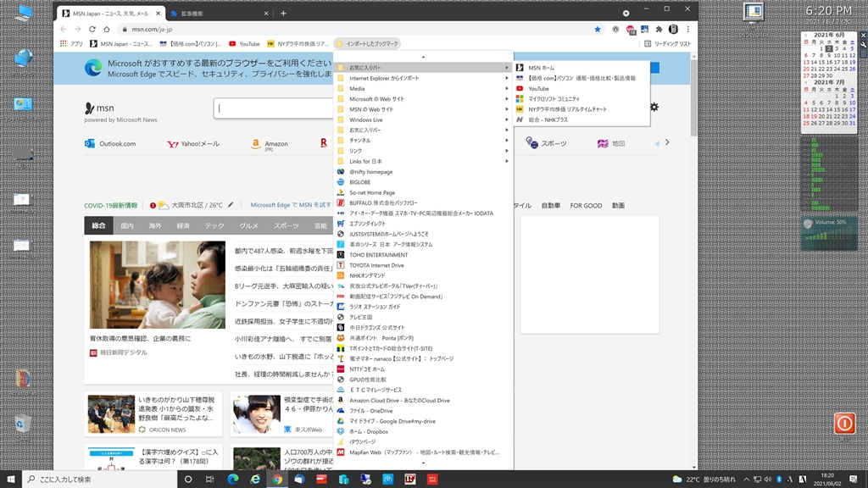Open the MSN page settings gear
This screenshot has height=488, width=868.
click(654, 107)
